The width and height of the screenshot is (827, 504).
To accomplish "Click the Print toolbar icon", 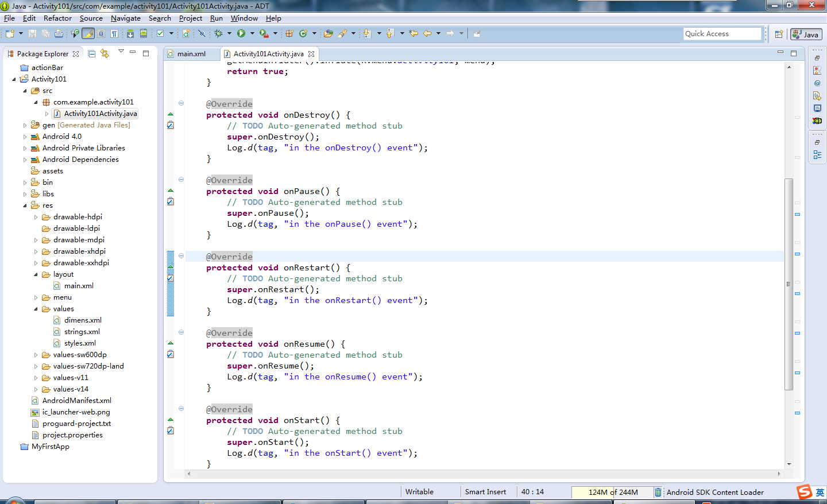I will [59, 34].
